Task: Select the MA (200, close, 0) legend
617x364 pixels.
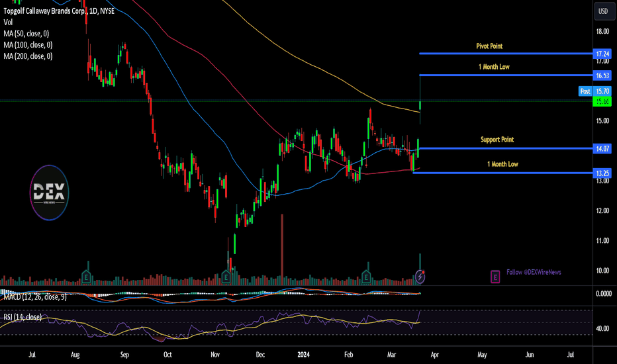Action: tap(28, 56)
